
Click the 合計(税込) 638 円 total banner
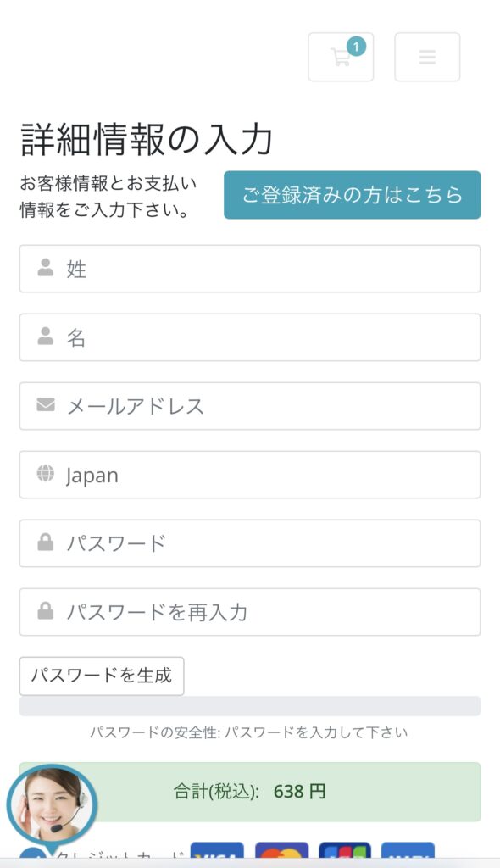click(250, 793)
